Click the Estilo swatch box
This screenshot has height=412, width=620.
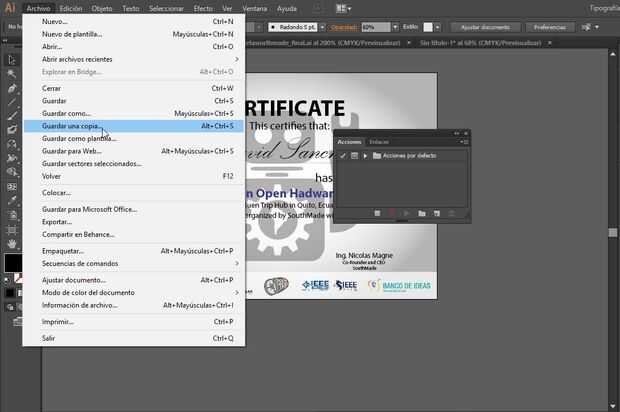(x=428, y=27)
